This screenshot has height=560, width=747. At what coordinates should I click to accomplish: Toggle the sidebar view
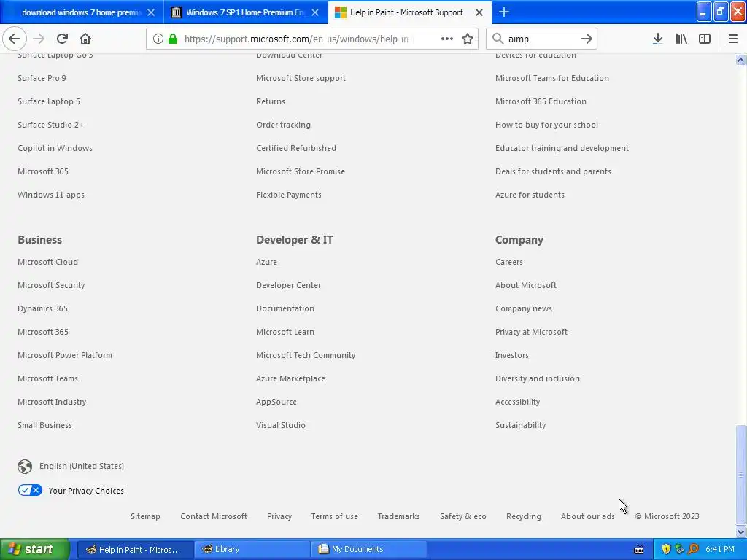[x=705, y=39]
